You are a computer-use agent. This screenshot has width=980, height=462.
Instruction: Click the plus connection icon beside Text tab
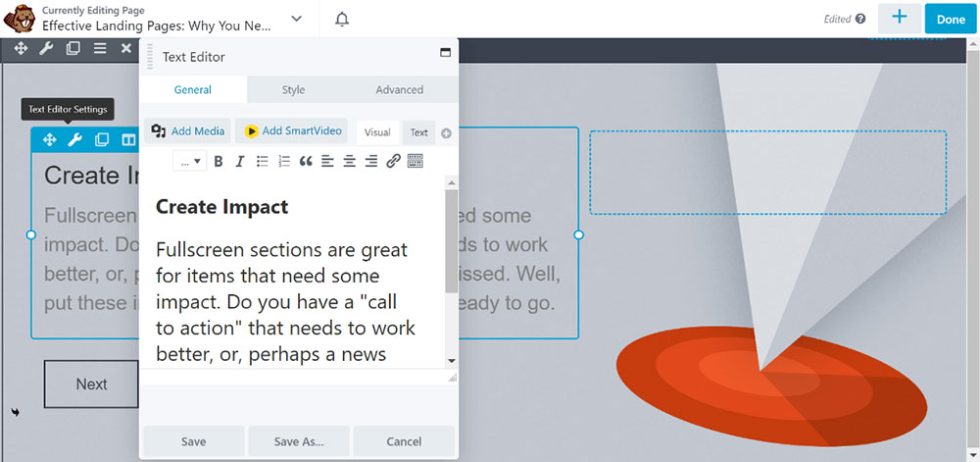point(446,133)
